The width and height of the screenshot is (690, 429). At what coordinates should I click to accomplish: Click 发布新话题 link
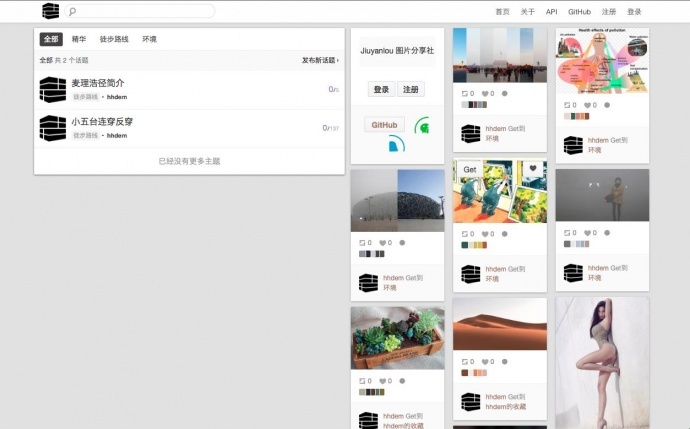click(x=320, y=60)
